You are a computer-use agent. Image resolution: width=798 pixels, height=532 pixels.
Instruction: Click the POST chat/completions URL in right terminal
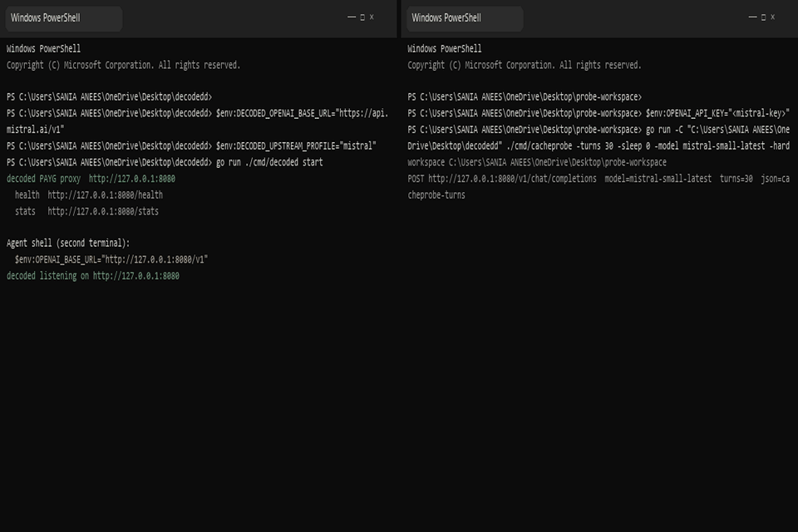(x=512, y=179)
